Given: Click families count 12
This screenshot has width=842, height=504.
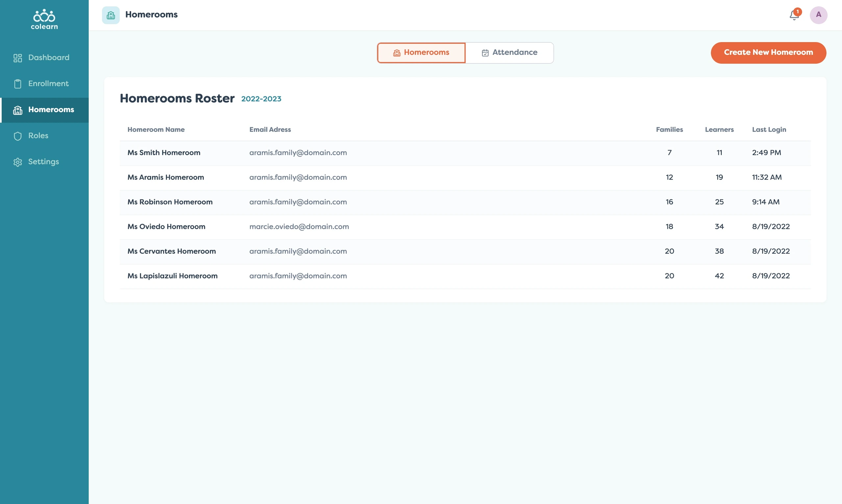Looking at the screenshot, I should point(669,177).
